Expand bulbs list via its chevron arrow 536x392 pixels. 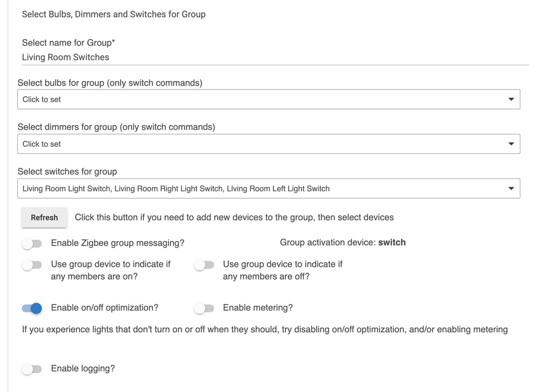click(511, 99)
